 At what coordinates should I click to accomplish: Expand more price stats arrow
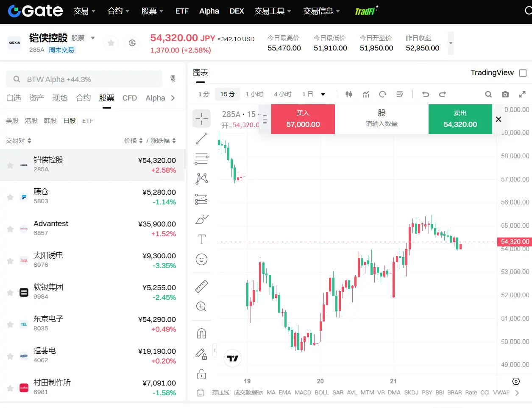[x=451, y=43]
